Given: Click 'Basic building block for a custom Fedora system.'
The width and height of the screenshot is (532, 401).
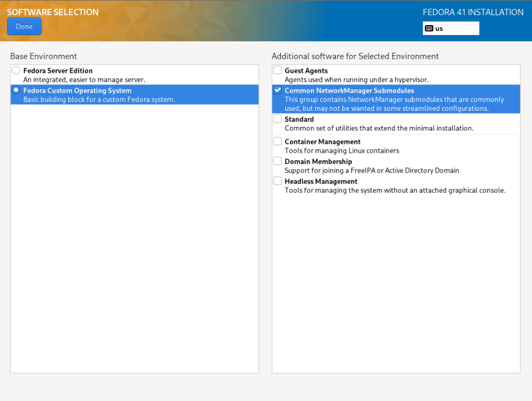Looking at the screenshot, I should [x=99, y=100].
